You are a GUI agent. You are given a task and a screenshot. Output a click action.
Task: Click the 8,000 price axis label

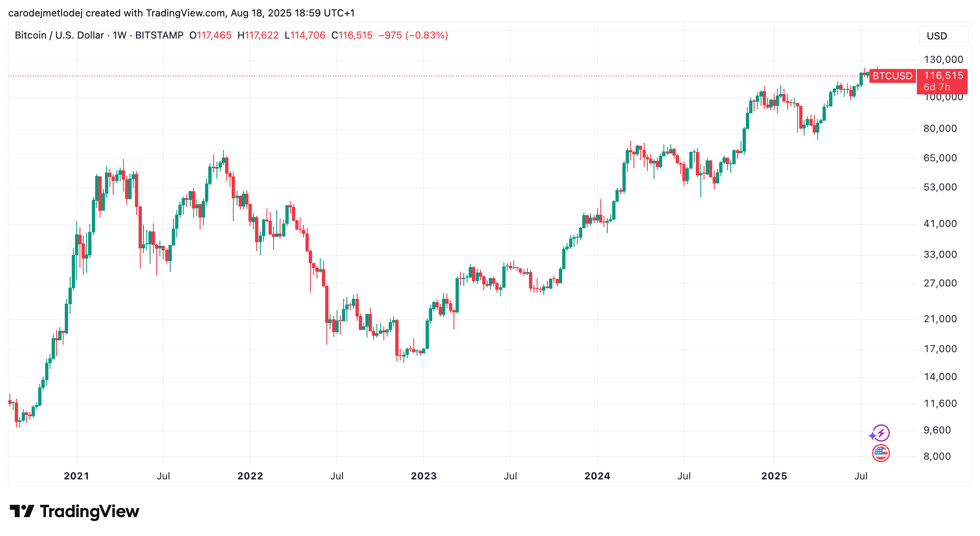tap(937, 456)
